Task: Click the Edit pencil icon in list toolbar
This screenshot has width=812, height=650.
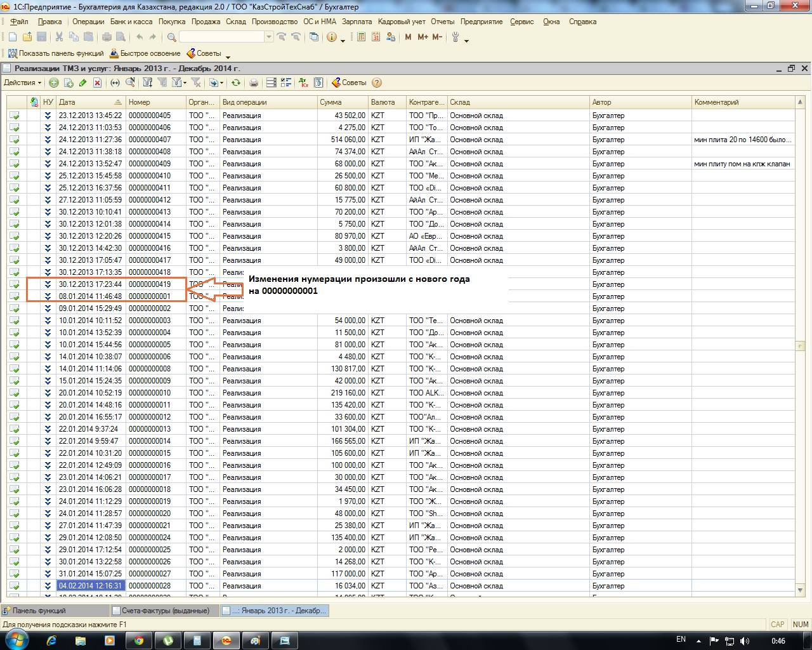Action: [82, 83]
